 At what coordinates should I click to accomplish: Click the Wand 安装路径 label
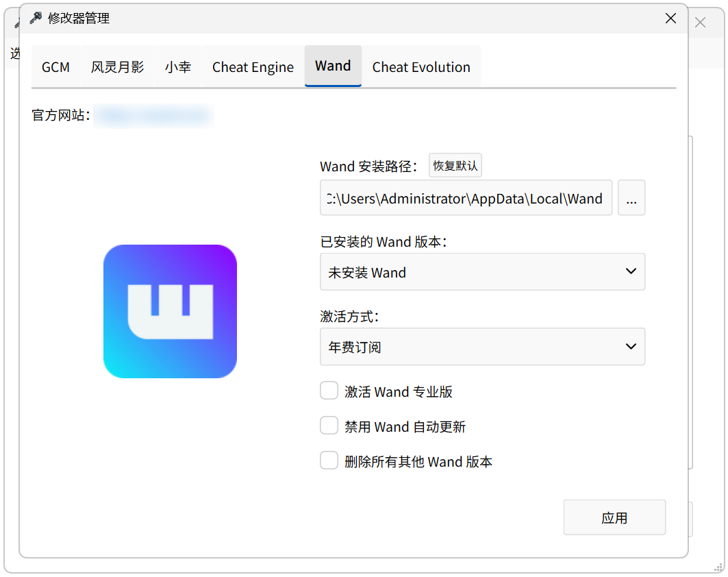point(368,167)
